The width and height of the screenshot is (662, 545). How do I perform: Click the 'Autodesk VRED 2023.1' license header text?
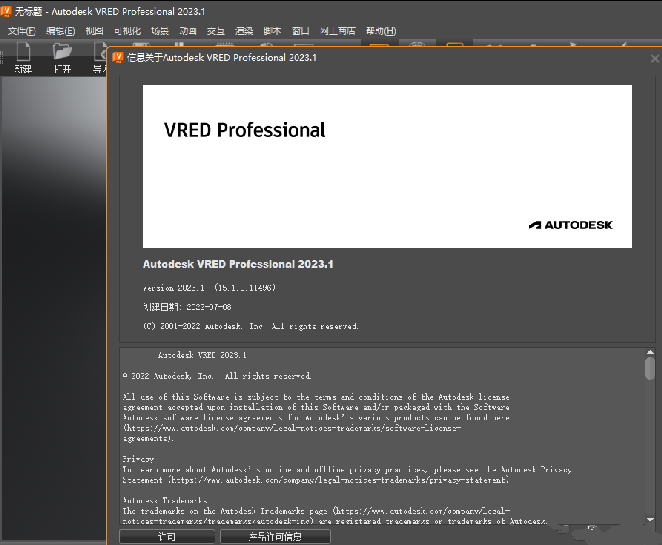pos(202,355)
